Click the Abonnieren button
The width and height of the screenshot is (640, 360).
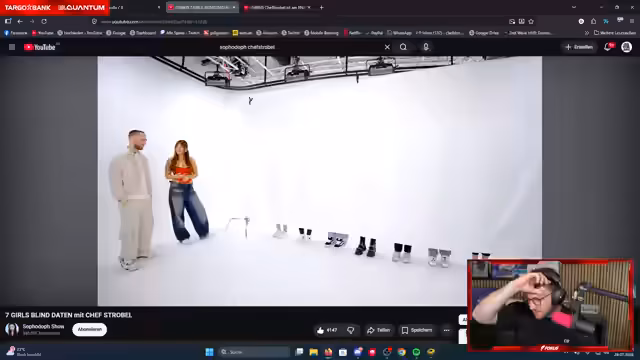click(90, 329)
